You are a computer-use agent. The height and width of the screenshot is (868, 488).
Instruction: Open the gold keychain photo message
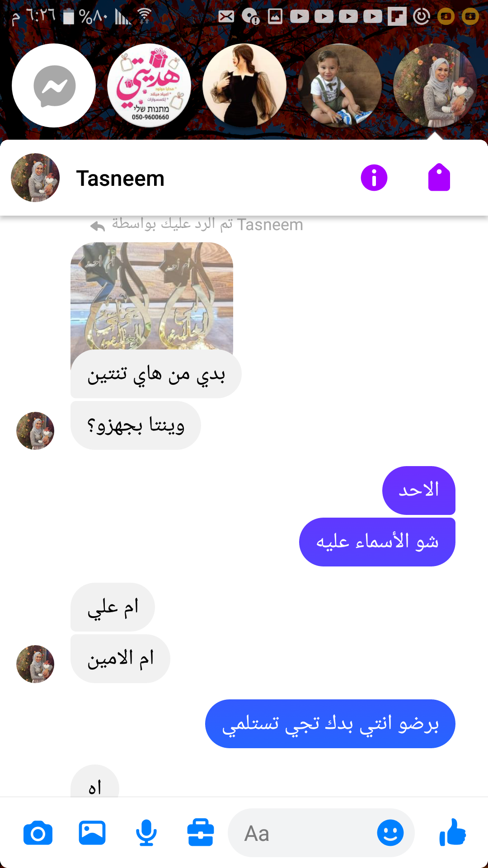click(152, 297)
